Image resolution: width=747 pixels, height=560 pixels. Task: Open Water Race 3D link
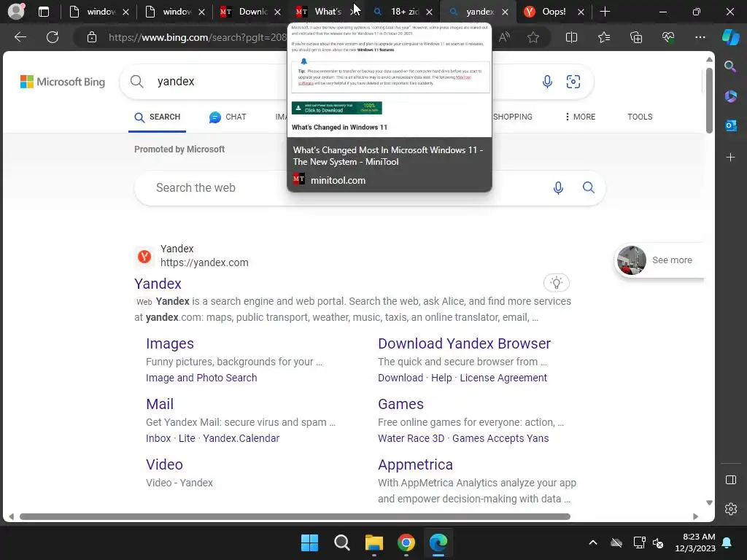click(411, 438)
